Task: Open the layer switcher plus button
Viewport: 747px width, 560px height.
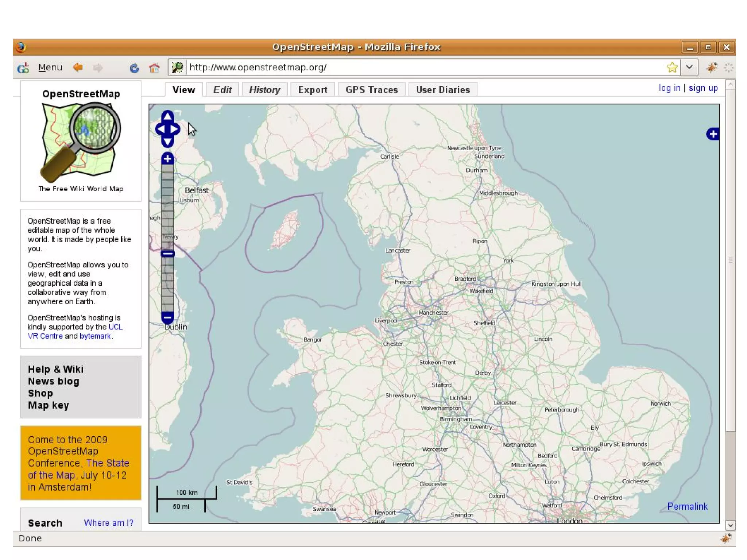Action: point(713,134)
